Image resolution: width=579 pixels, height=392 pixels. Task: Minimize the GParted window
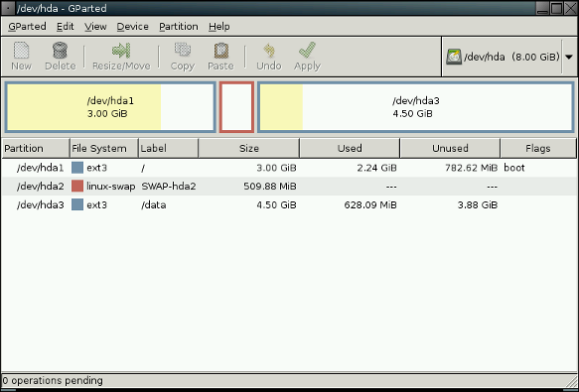click(x=542, y=8)
